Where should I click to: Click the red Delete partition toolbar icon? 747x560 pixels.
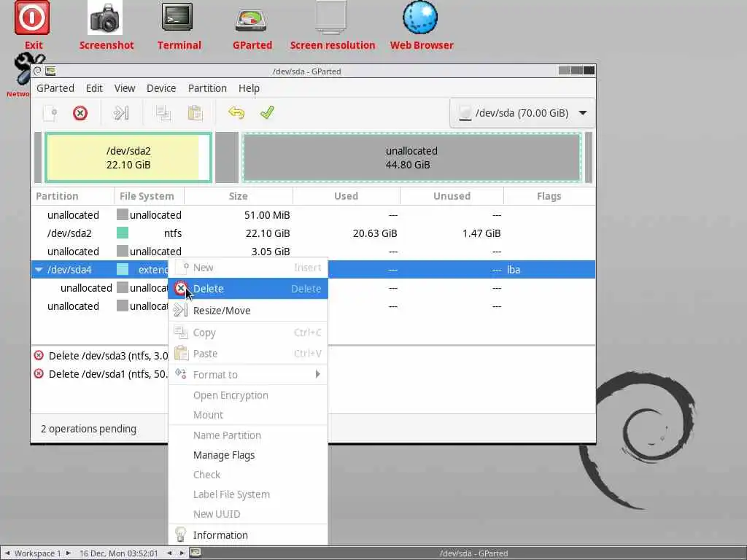80,113
